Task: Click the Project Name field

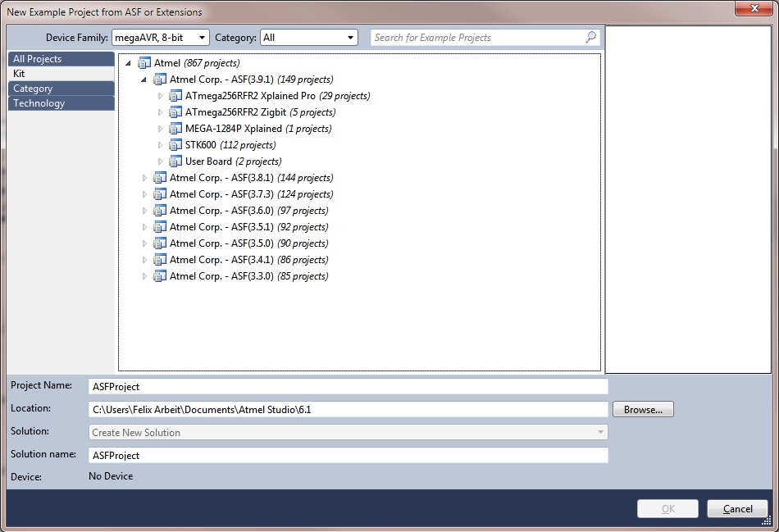Action: tap(348, 386)
